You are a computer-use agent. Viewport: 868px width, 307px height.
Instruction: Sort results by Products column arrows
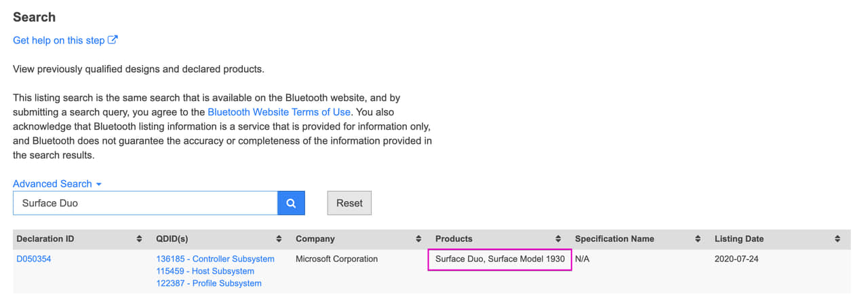pyautogui.click(x=558, y=239)
